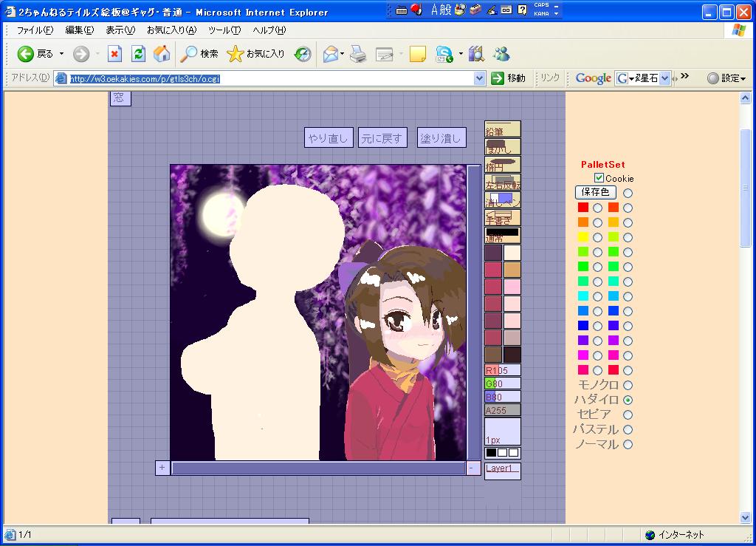
Task: Select the ぼかし blur tool
Action: click(x=502, y=146)
